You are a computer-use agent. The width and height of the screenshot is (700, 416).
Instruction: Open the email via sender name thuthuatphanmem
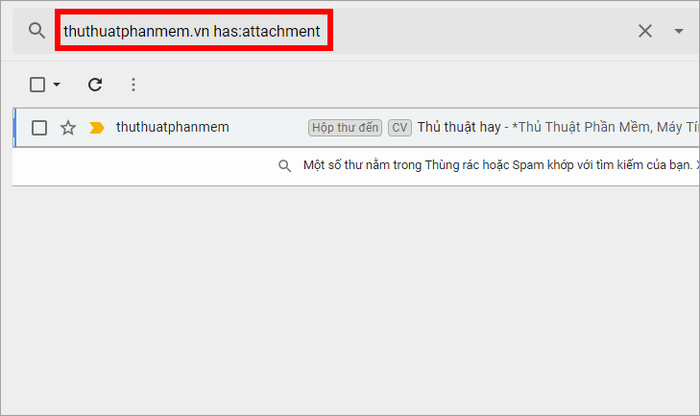(x=172, y=127)
